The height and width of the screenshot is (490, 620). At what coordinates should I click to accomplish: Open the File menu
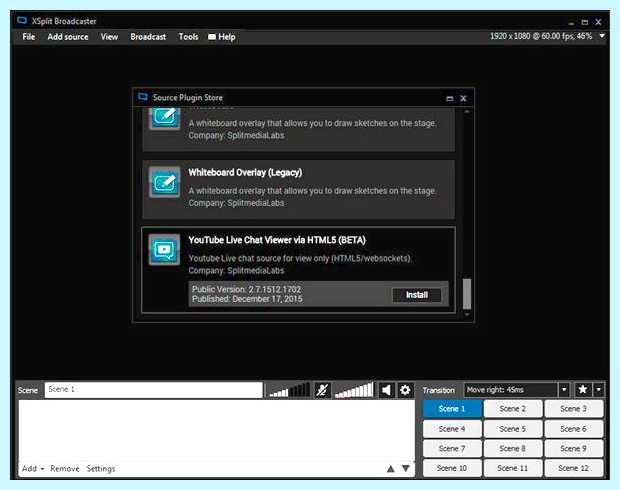[x=28, y=37]
